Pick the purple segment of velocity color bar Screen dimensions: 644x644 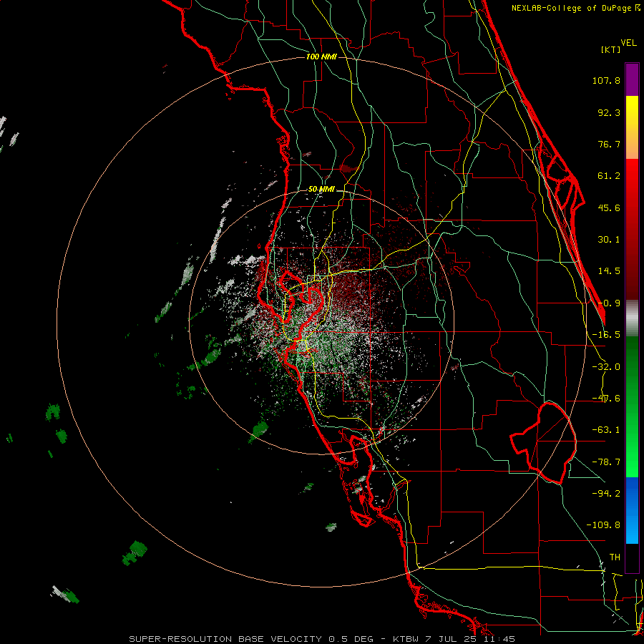[x=632, y=79]
